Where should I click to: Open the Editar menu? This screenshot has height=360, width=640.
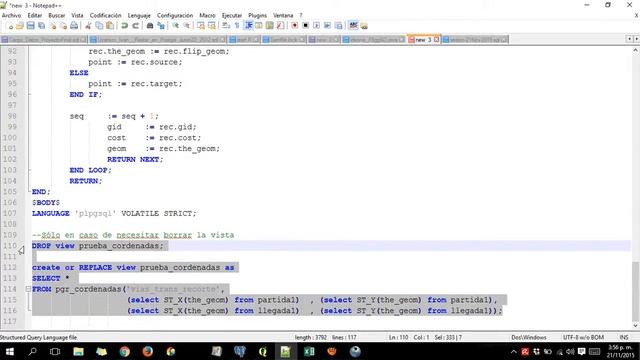click(x=35, y=16)
